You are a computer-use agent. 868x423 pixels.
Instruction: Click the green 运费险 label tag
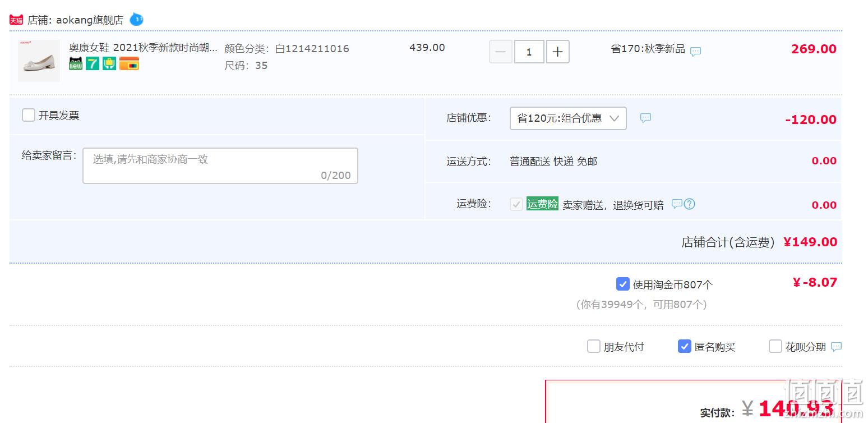542,204
